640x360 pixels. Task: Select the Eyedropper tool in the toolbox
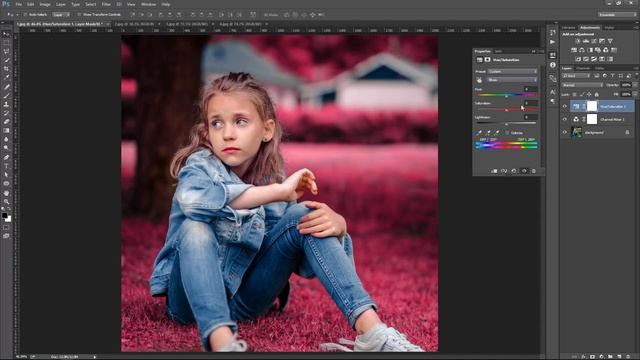pyautogui.click(x=6, y=78)
